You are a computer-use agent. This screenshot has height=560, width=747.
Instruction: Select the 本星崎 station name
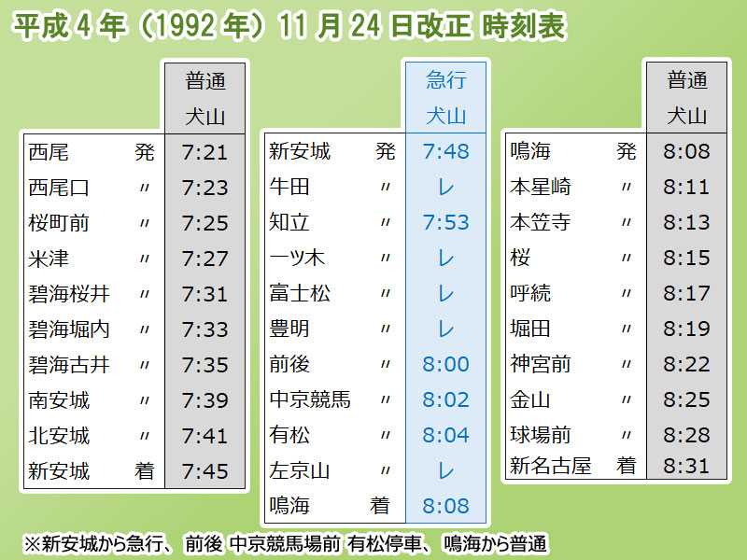pyautogui.click(x=541, y=187)
